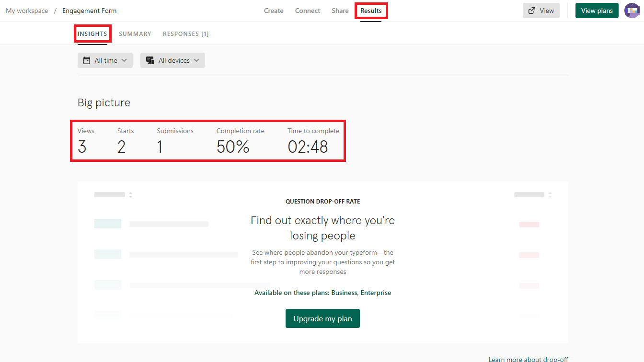
Task: Open the Create tab
Action: pyautogui.click(x=274, y=11)
